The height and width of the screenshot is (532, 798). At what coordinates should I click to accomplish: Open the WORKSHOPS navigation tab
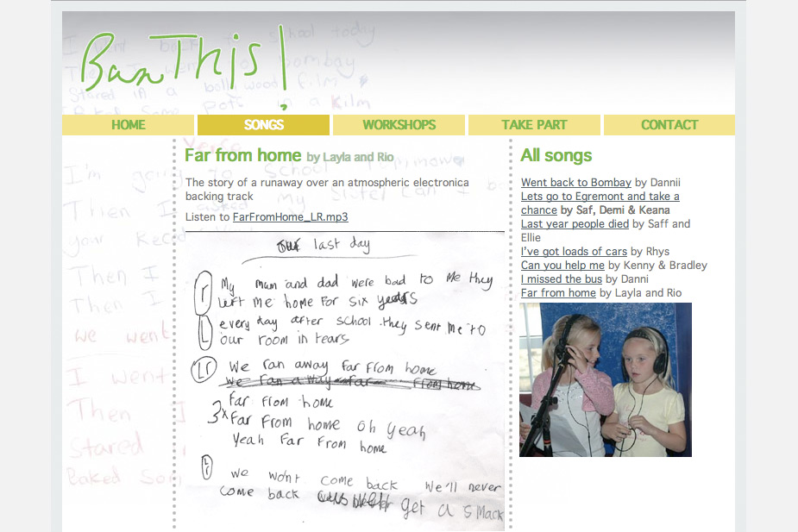coord(399,125)
